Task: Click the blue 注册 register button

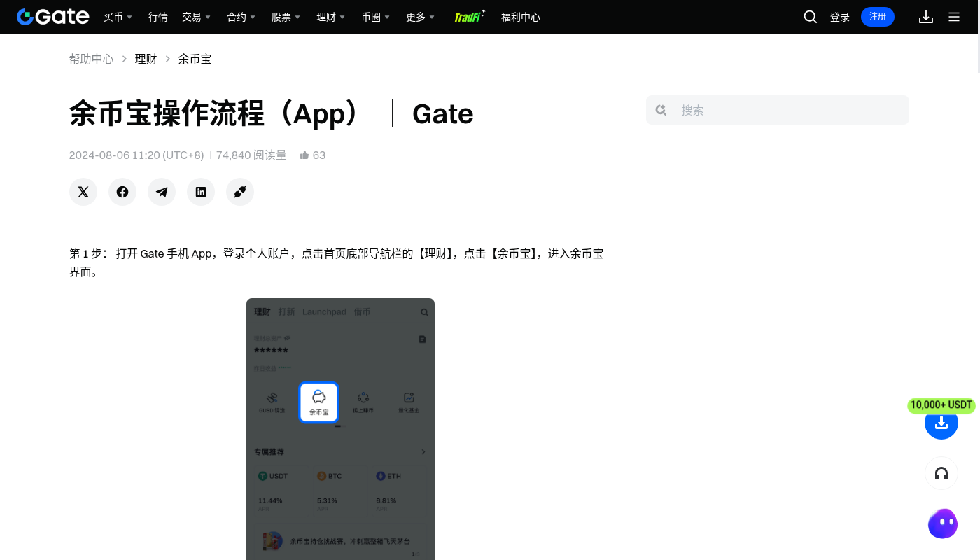Action: tap(878, 17)
